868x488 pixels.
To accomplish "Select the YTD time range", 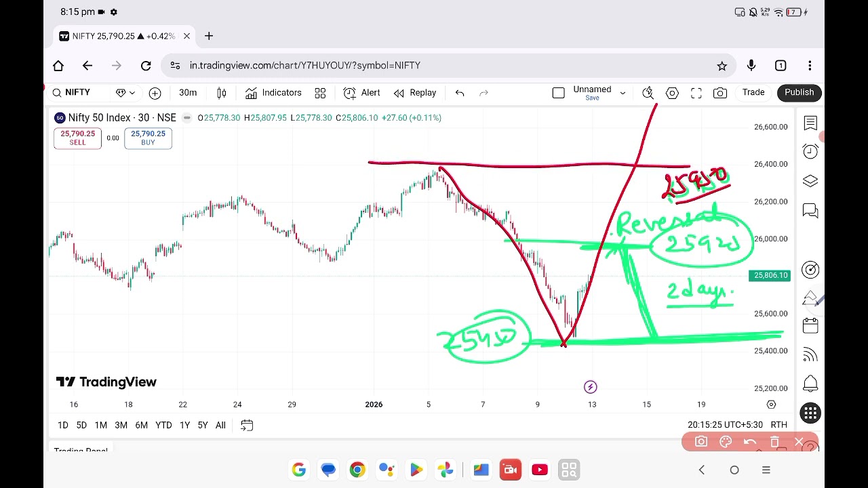I will (x=163, y=425).
